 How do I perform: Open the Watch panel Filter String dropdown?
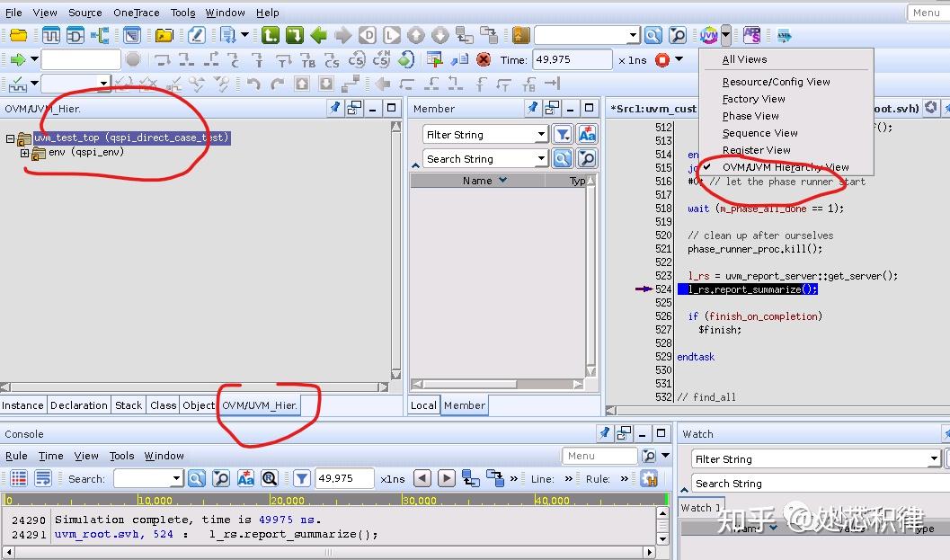(x=934, y=459)
